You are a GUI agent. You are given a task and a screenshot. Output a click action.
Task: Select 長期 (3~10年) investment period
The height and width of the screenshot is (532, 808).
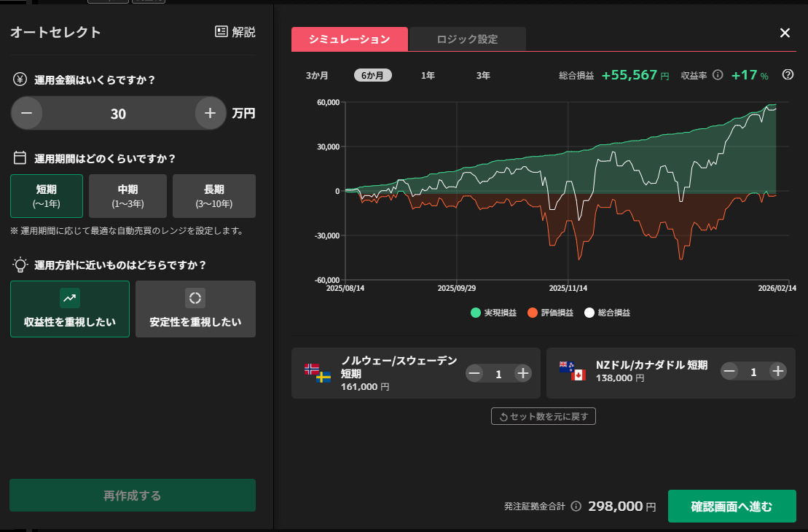coord(214,196)
